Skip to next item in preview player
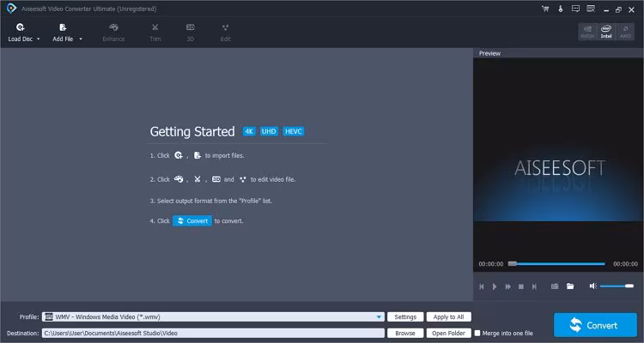644x343 pixels. click(x=534, y=286)
